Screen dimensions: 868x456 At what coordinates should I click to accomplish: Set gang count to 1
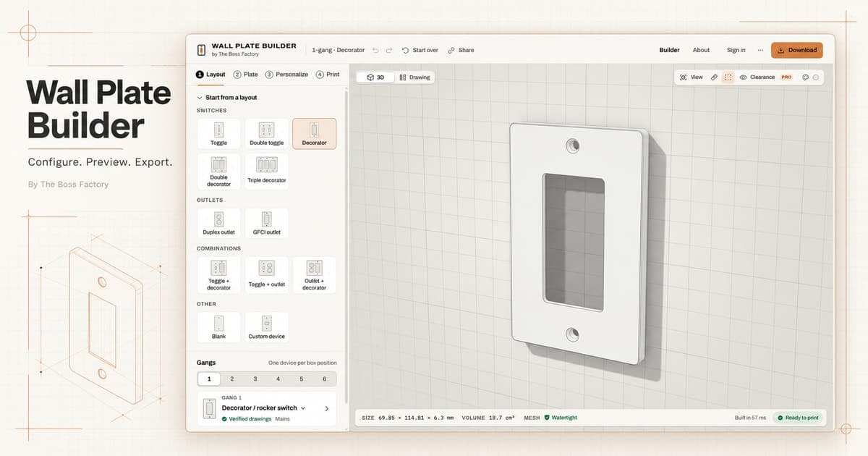[x=209, y=379]
